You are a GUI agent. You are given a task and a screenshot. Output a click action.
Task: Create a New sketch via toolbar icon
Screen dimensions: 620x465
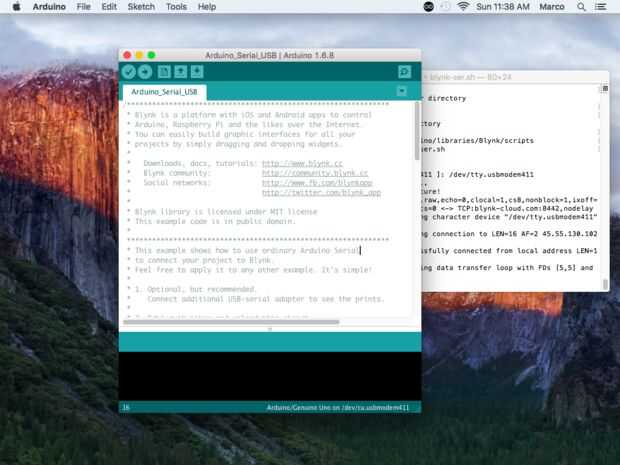click(164, 72)
